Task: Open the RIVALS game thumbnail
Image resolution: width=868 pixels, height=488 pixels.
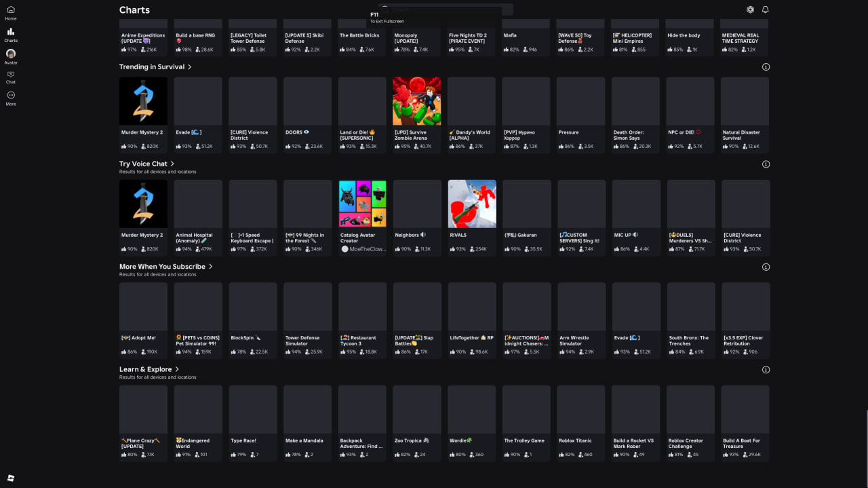Action: click(472, 204)
